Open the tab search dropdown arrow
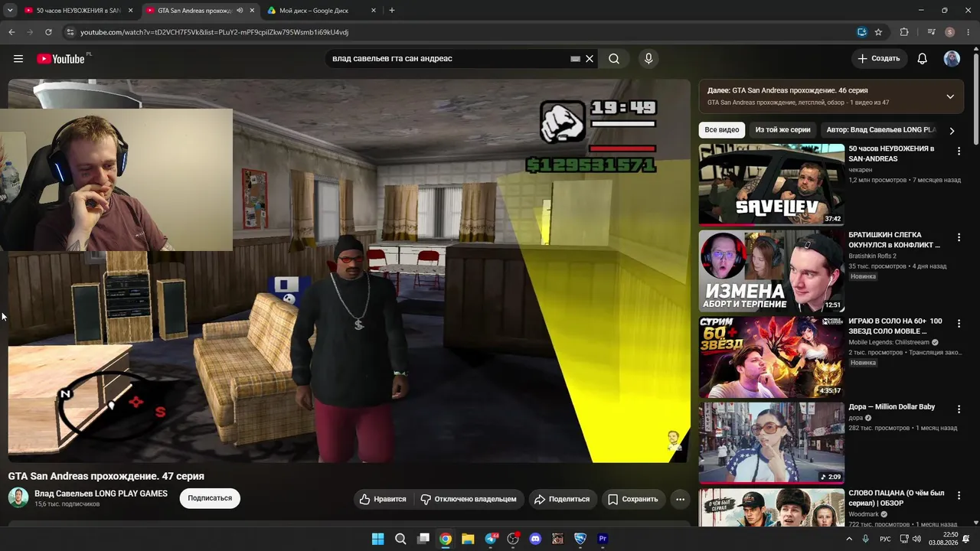Screen dimensions: 980x551 (10, 11)
